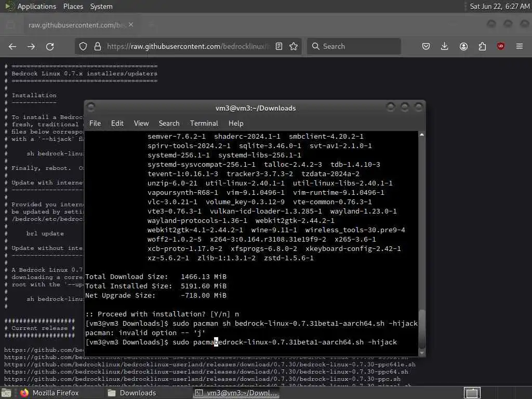The width and height of the screenshot is (532, 399).
Task: Close the raw.githubusercontent.com tab
Action: [131, 25]
